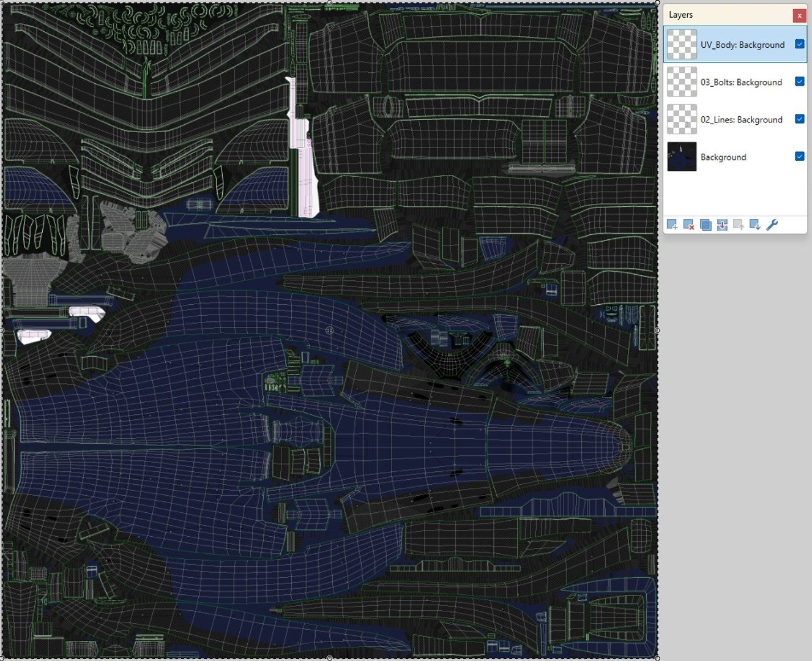Open layer properties with the wrench icon
Viewport: 812px width, 661px height.
point(772,225)
